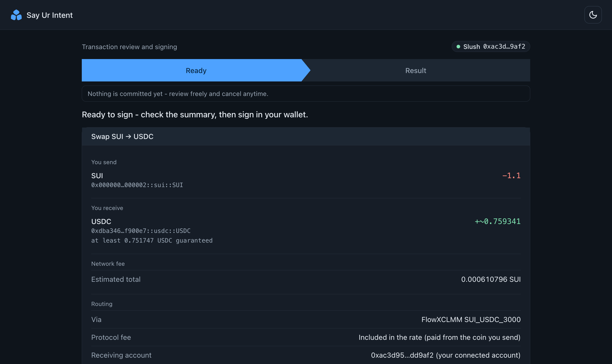This screenshot has width=612, height=364.
Task: Click 'Included in the rate' protocol fee value
Action: [x=440, y=337]
